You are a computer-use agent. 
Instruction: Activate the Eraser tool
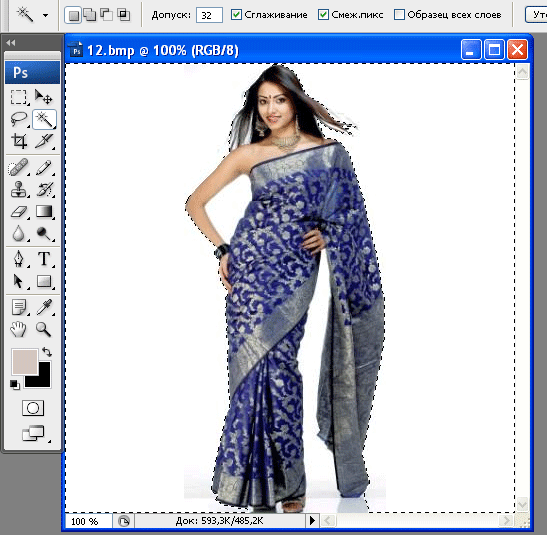pyautogui.click(x=18, y=211)
